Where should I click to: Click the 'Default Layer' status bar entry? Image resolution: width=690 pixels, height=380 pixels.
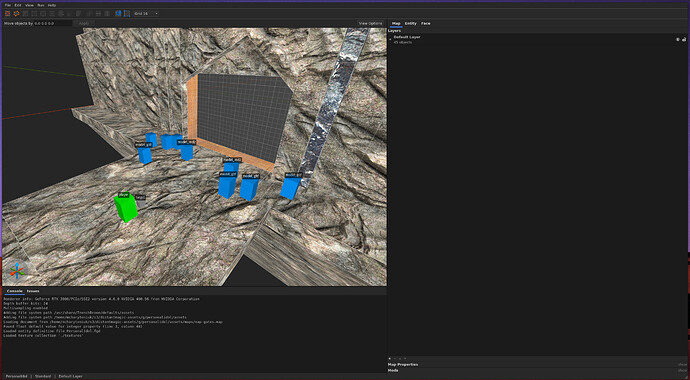[70, 376]
